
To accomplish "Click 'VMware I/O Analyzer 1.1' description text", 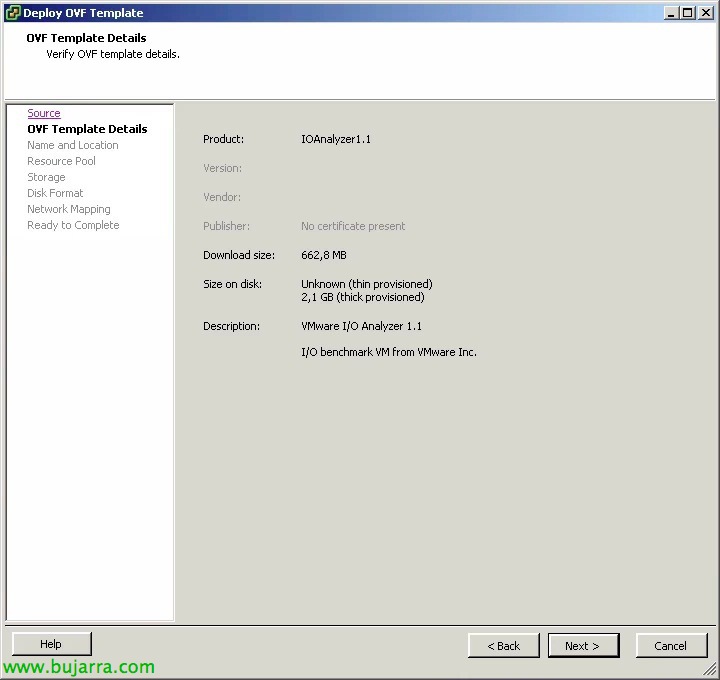I will point(361,326).
